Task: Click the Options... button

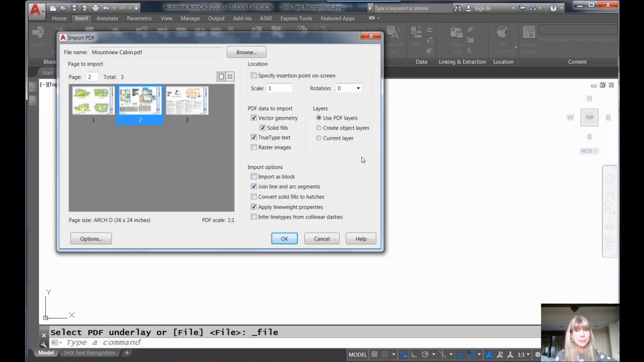Action: click(x=91, y=239)
